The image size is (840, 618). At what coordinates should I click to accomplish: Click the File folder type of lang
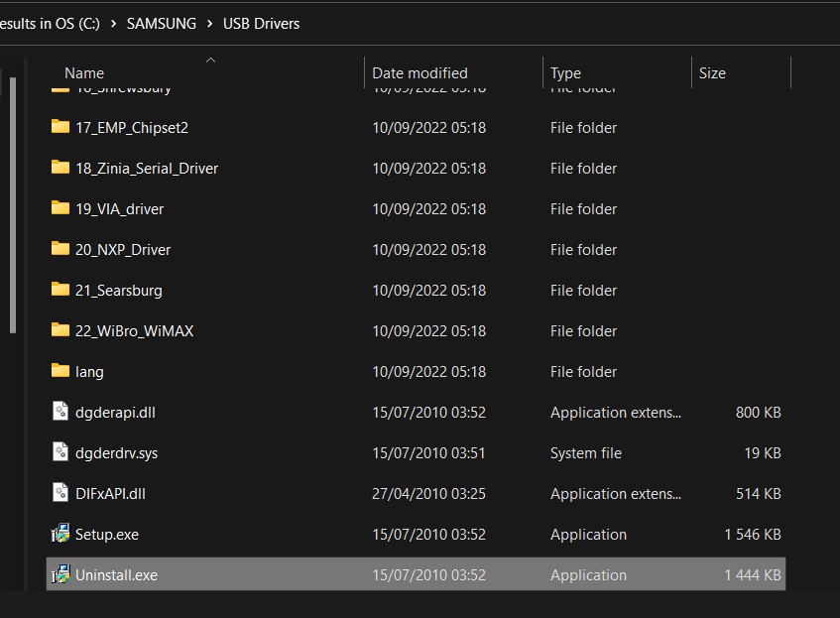click(x=583, y=372)
